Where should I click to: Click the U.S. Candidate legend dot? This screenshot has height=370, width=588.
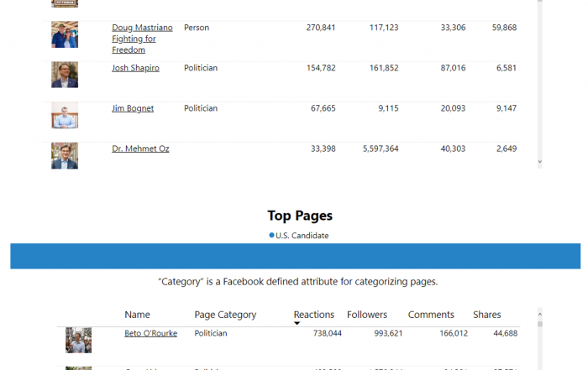point(271,235)
